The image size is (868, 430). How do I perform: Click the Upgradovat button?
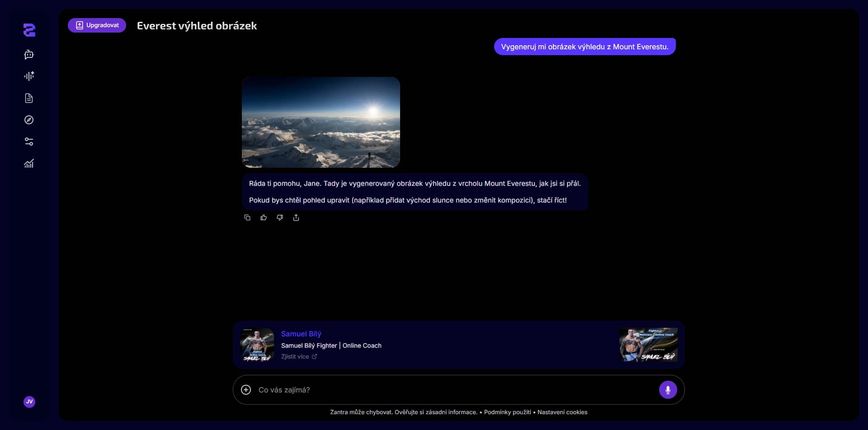tap(97, 25)
